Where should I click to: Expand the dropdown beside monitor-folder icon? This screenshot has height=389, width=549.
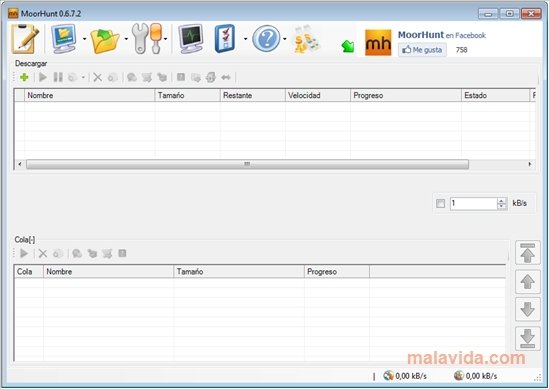click(84, 39)
